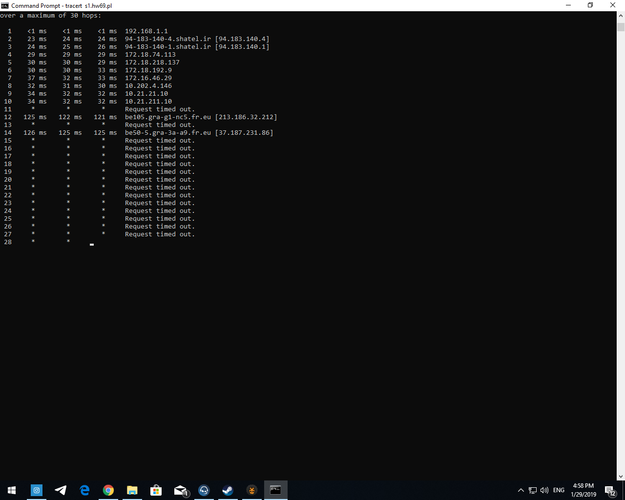Open the clock showing 4:58 PM
The image size is (625, 500).
584,490
